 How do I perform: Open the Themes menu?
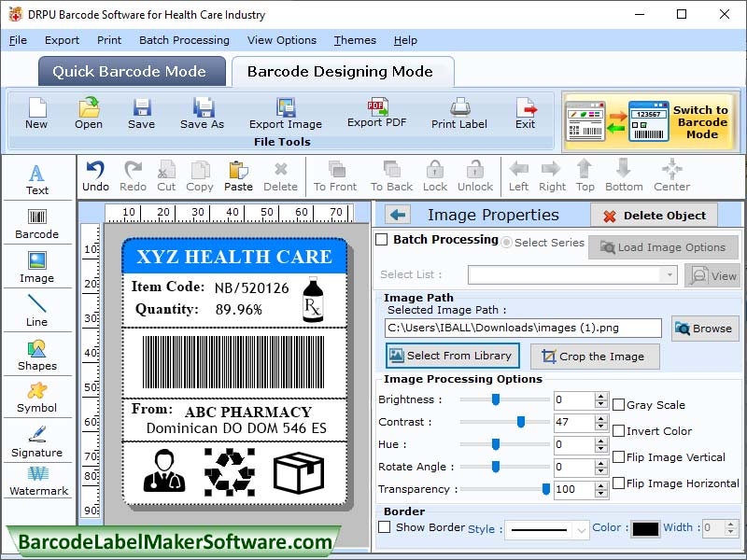[x=355, y=40]
